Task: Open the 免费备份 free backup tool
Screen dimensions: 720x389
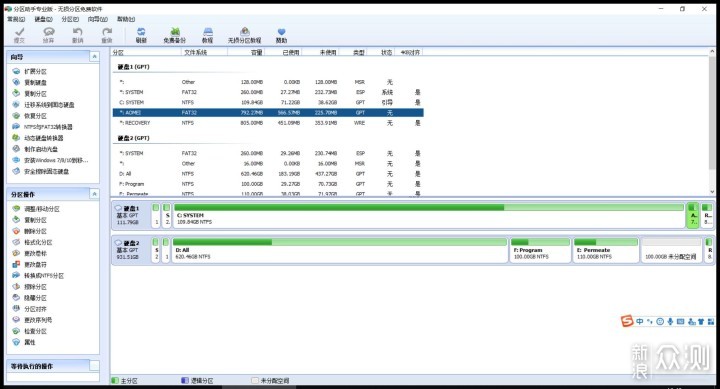Action: (174, 35)
